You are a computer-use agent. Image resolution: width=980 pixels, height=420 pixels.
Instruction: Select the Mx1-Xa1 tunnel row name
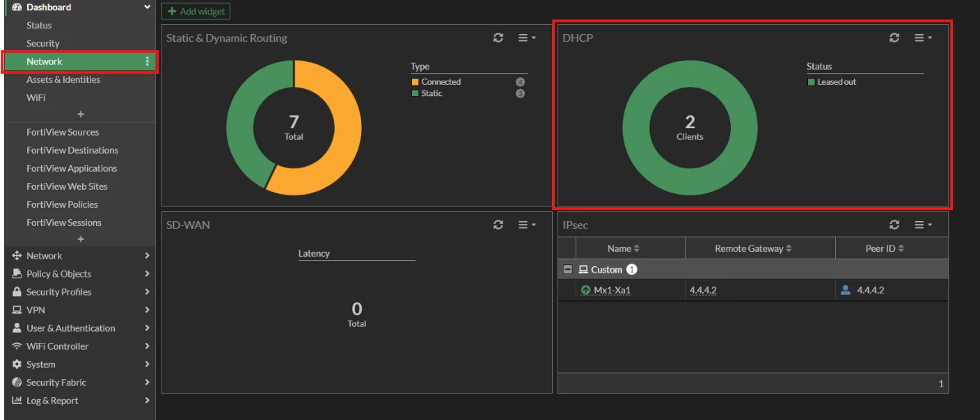612,290
